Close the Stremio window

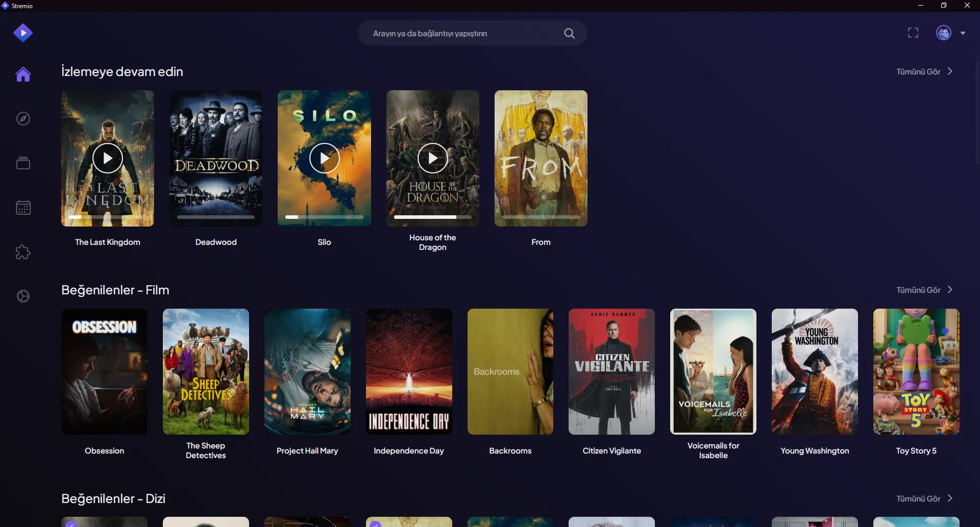(967, 6)
